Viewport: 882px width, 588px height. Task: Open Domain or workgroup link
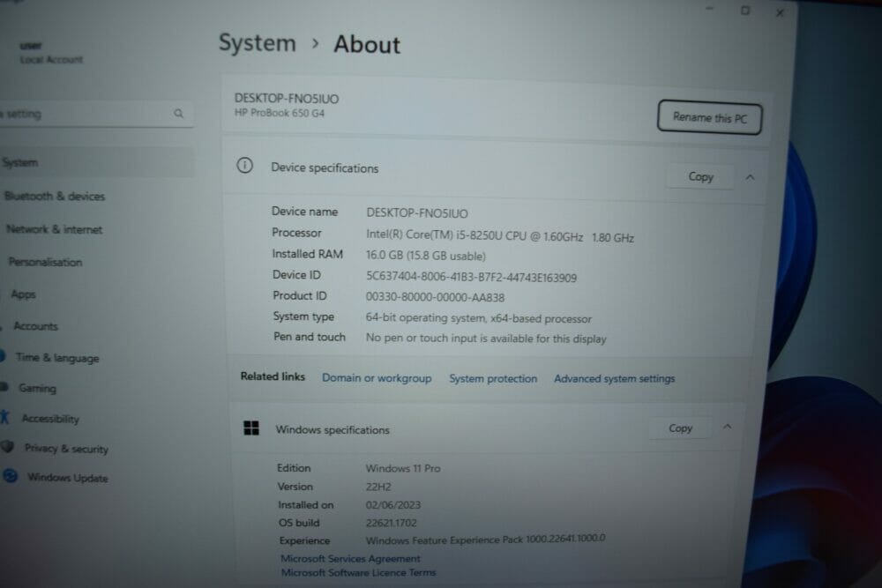click(377, 378)
